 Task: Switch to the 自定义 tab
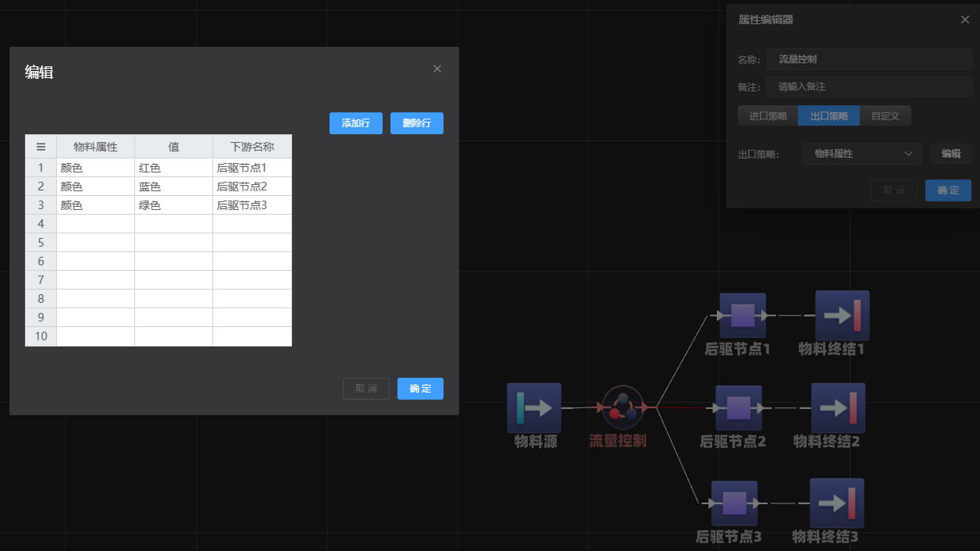[x=885, y=116]
